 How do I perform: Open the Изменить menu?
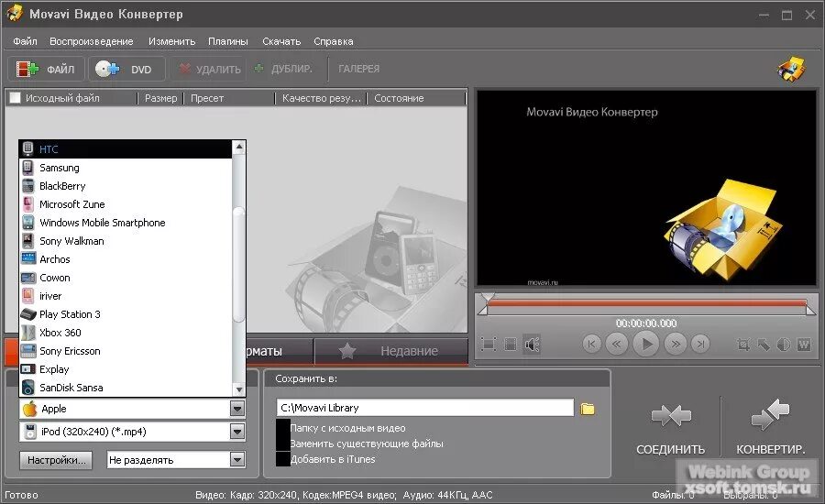point(171,41)
